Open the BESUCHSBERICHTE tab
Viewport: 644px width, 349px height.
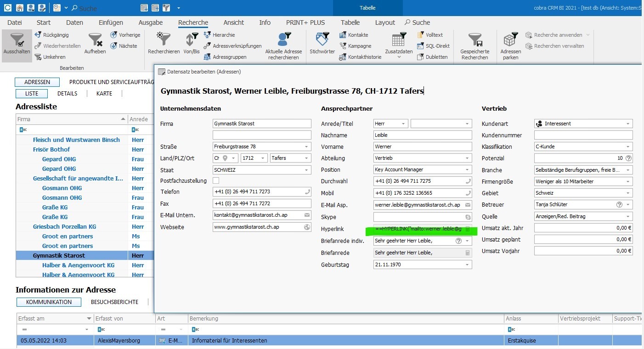(x=115, y=302)
